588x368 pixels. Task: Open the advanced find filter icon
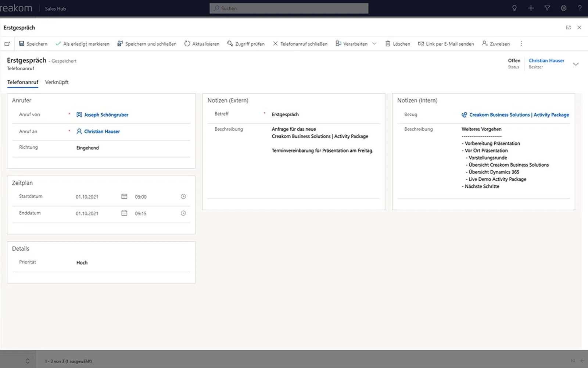point(547,8)
